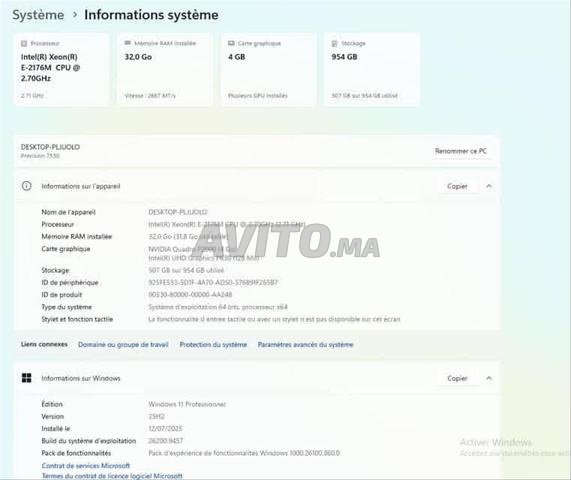Click the 507 GB sur 954 GB utilisé row value
Image resolution: width=571 pixels, height=480 pixels.
(186, 270)
